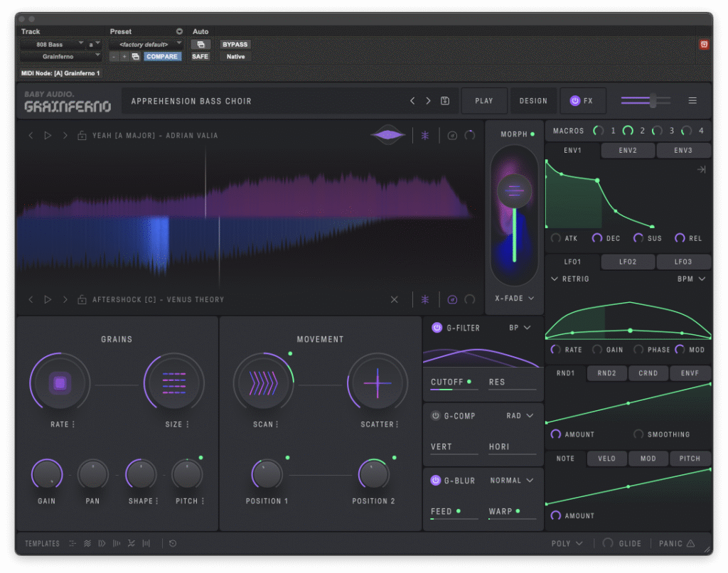Switch to ENV2 tab
Screen dimensions: 728x573
[x=628, y=150]
